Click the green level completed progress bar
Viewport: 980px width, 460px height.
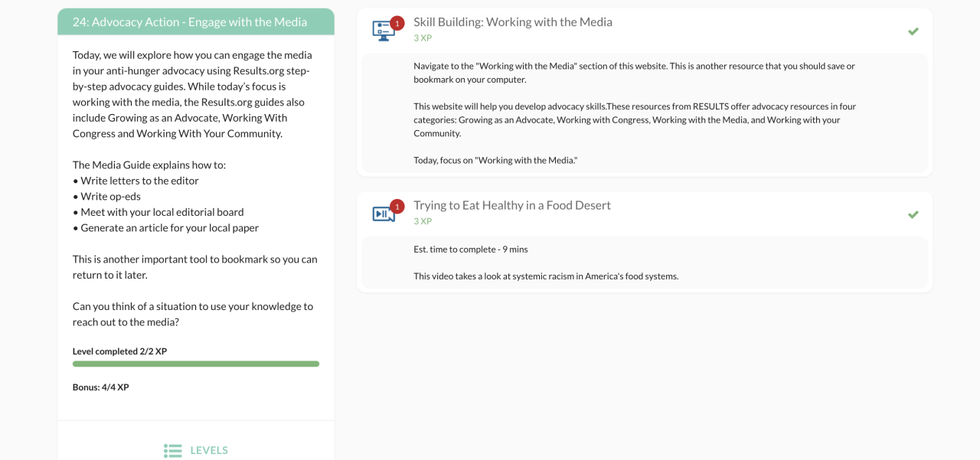pyautogui.click(x=196, y=364)
